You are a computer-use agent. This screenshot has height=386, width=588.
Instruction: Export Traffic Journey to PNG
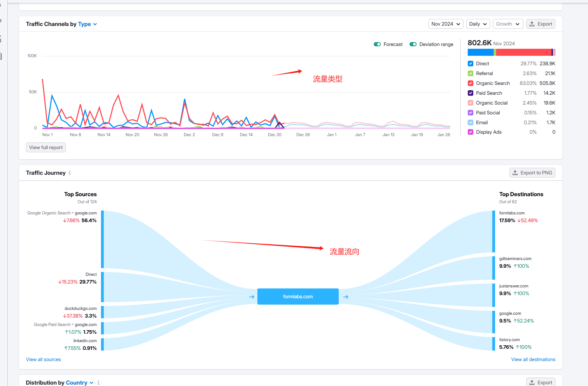532,173
